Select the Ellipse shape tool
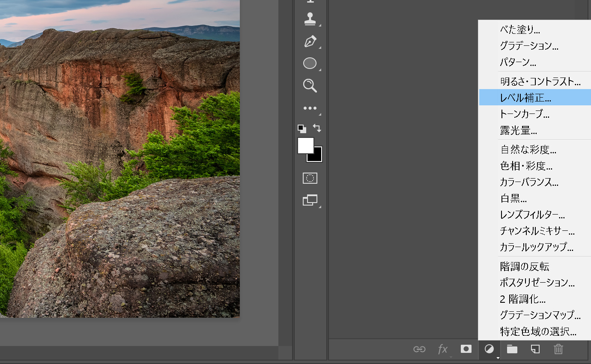The width and height of the screenshot is (591, 364). point(310,63)
